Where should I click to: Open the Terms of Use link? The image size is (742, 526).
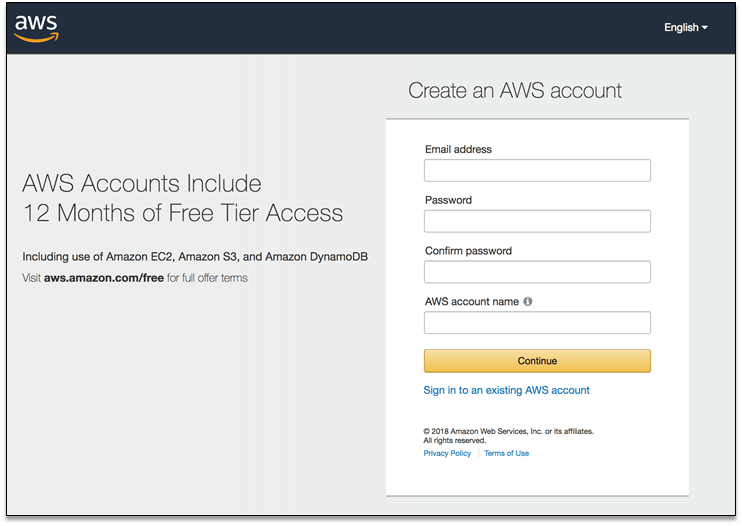point(507,453)
